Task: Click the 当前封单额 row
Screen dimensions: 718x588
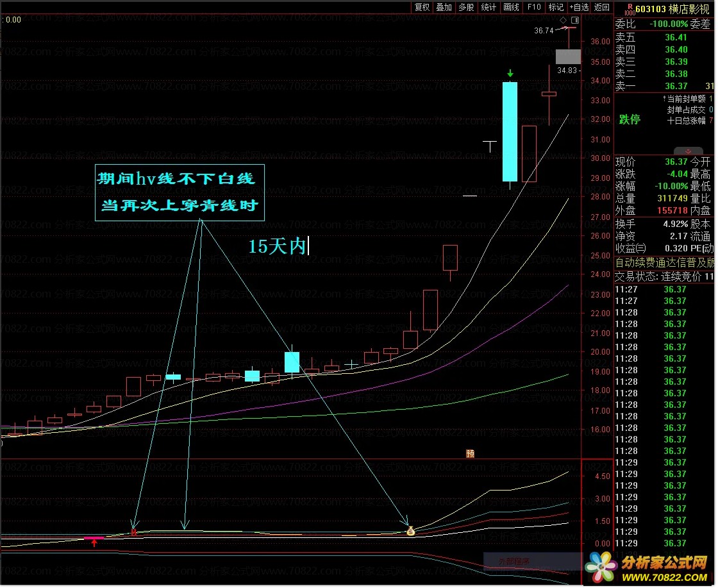Action: (688, 99)
